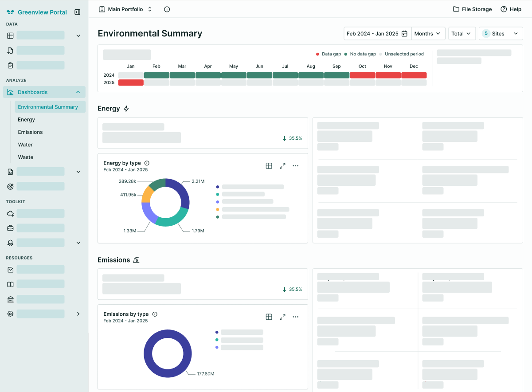Click info icon next to Main Portfolio
532x392 pixels.
(167, 9)
